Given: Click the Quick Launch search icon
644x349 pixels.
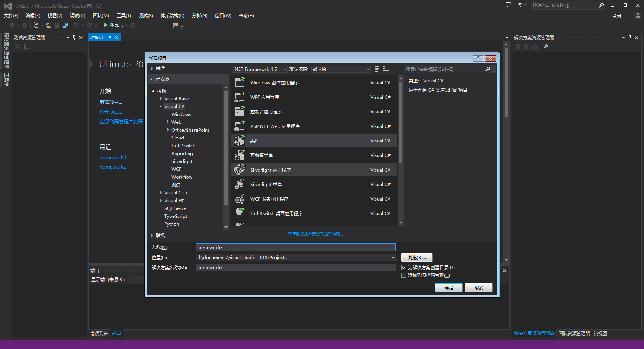Looking at the screenshot, I should pyautogui.click(x=601, y=5).
